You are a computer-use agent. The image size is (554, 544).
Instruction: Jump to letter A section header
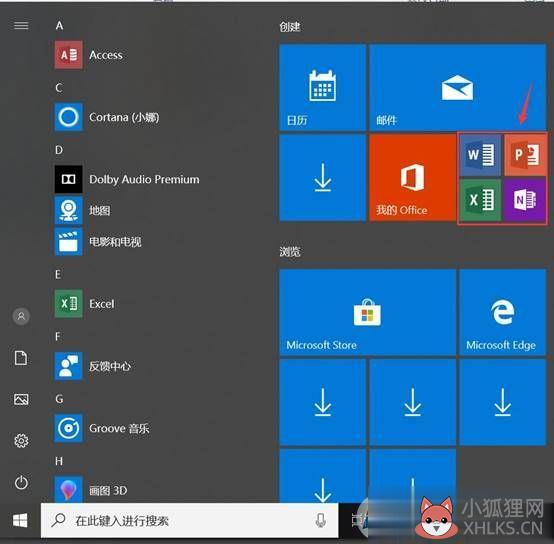tap(59, 25)
